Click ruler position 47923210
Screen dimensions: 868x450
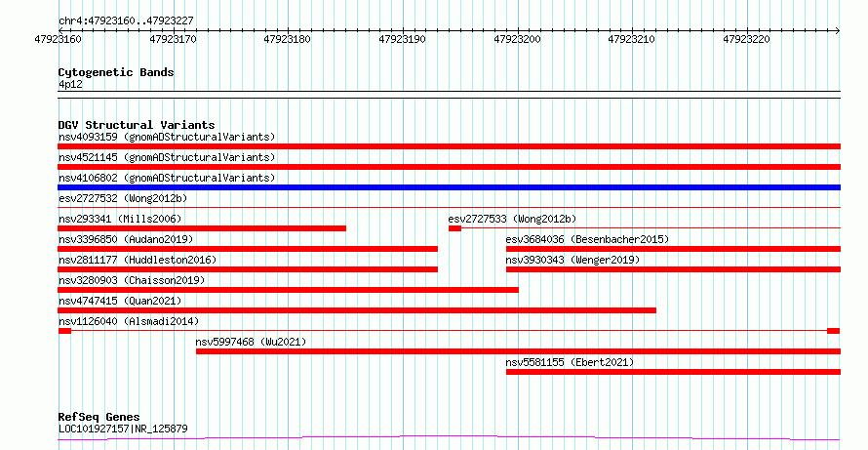tap(632, 39)
